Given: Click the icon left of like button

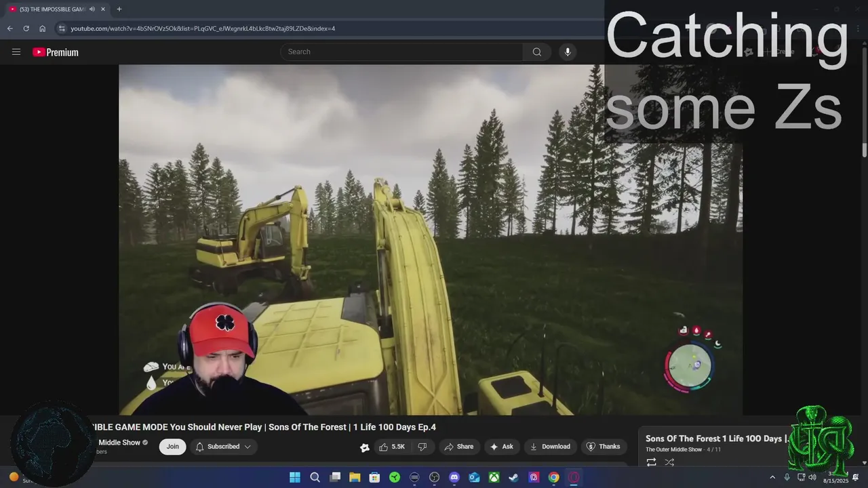Looking at the screenshot, I should click(x=365, y=447).
